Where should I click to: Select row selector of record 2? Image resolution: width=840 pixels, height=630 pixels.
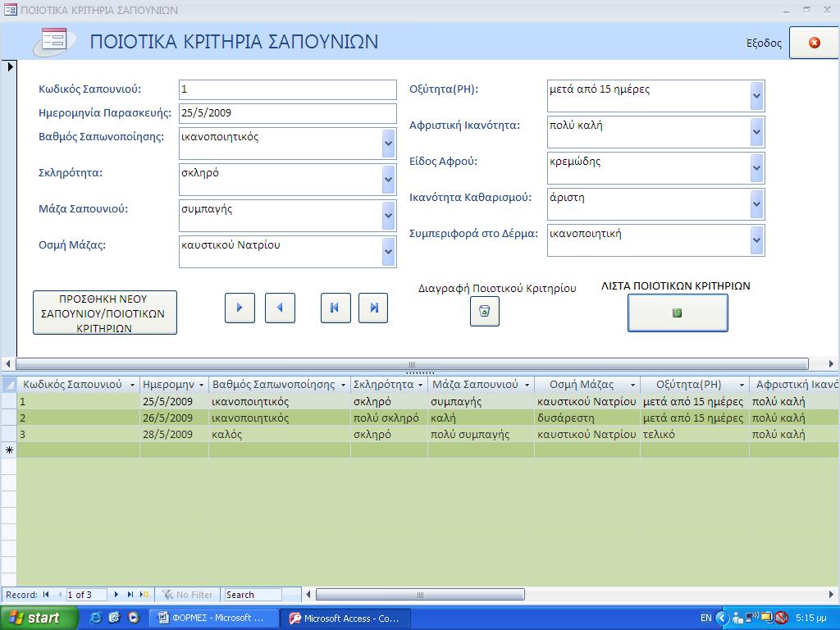point(9,418)
